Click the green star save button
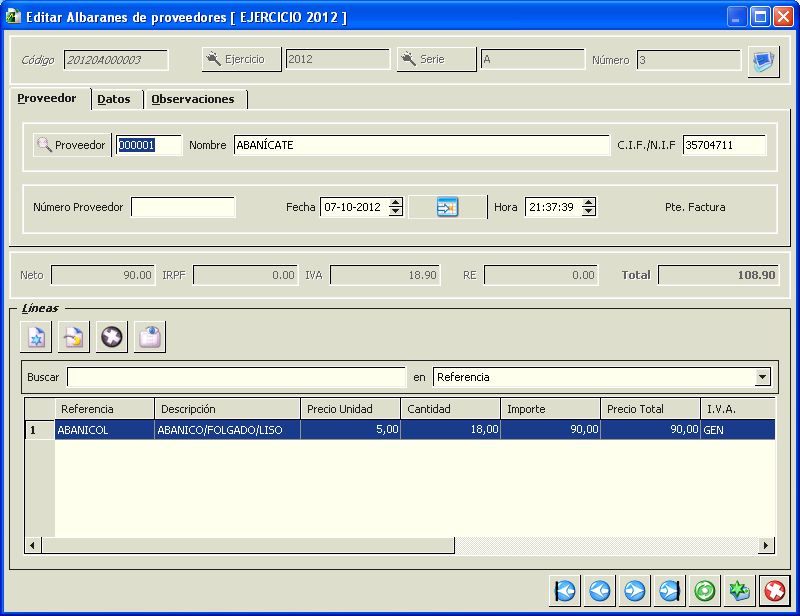800x616 pixels. click(x=739, y=591)
